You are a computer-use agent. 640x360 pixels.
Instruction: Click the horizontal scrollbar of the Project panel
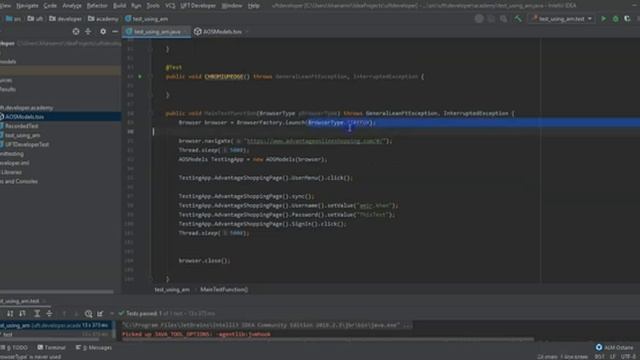[57, 292]
